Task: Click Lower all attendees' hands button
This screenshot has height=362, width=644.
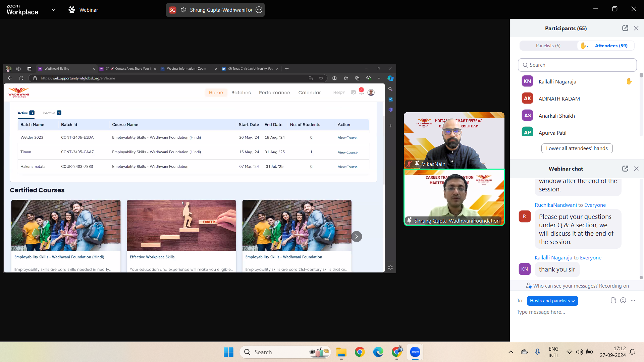Action: pos(577,148)
